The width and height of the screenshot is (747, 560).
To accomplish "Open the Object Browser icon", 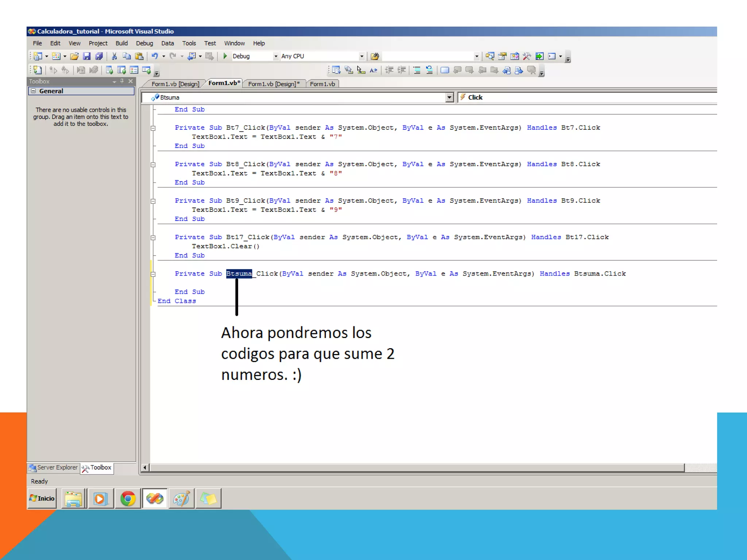I will point(515,56).
